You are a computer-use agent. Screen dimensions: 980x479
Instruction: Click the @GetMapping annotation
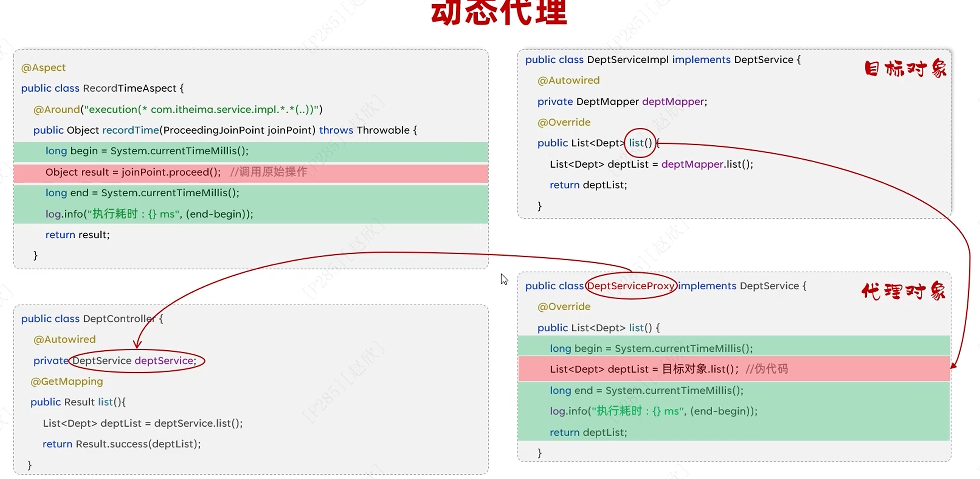click(x=66, y=381)
